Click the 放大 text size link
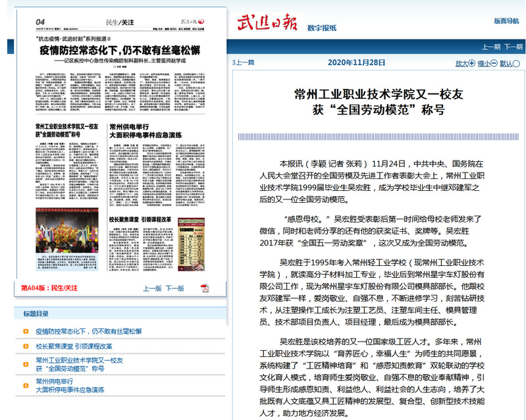 (x=461, y=63)
